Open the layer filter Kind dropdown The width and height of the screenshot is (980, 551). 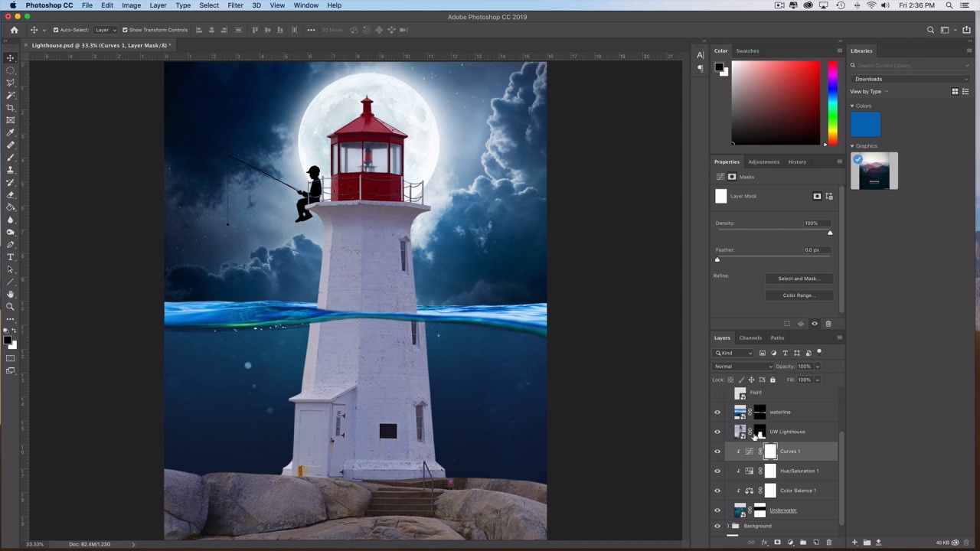(x=733, y=353)
